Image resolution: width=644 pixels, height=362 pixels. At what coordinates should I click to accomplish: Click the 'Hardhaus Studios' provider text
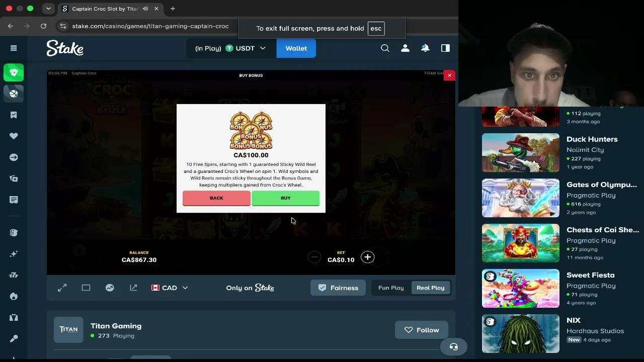point(595,331)
